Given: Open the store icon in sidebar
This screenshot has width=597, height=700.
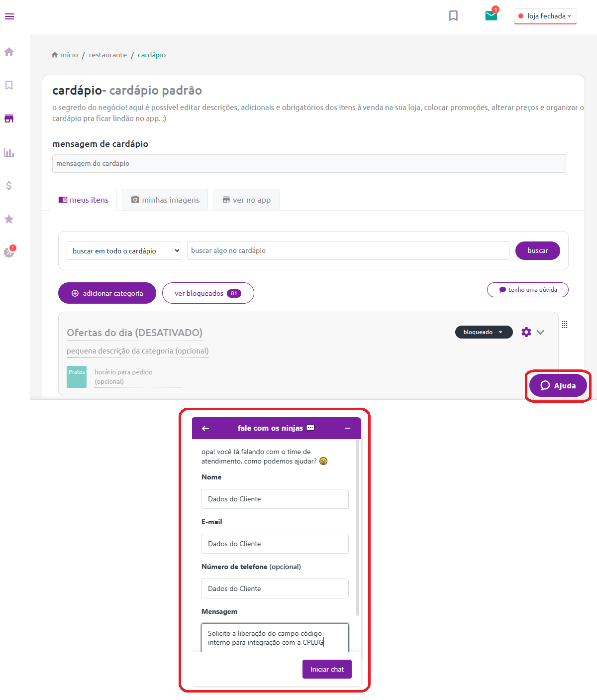Looking at the screenshot, I should pyautogui.click(x=9, y=118).
